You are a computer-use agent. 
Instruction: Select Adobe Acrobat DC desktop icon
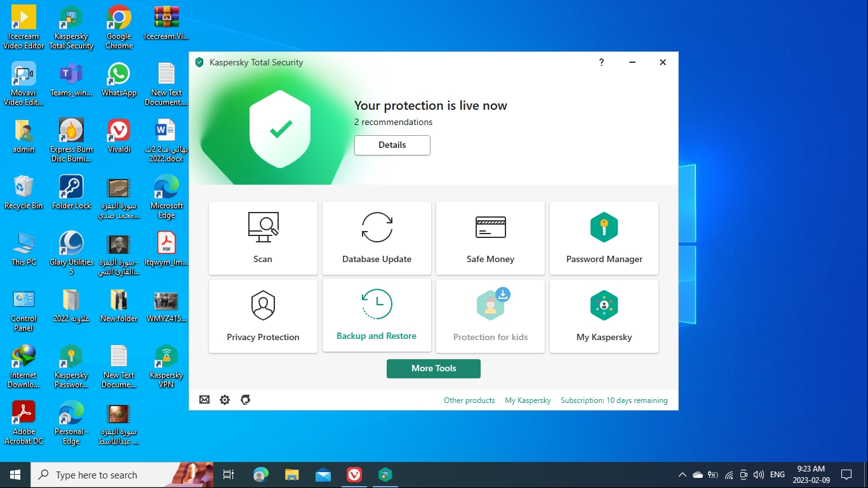23,423
